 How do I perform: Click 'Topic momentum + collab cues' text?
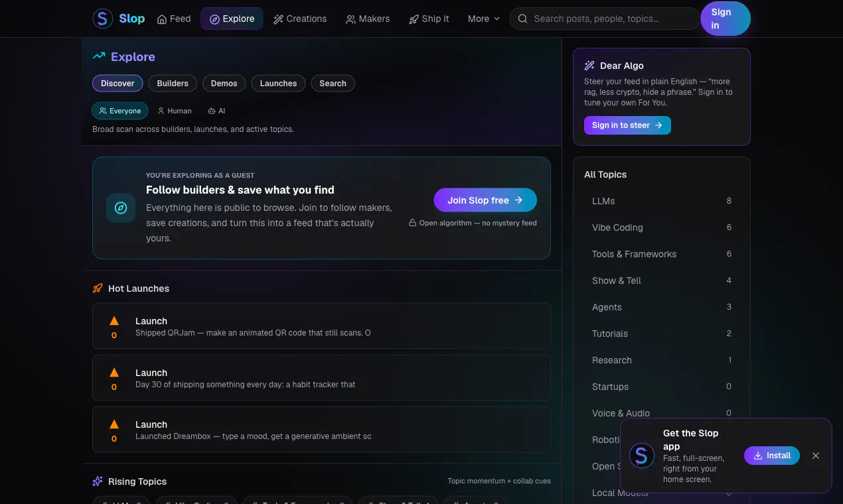click(499, 481)
